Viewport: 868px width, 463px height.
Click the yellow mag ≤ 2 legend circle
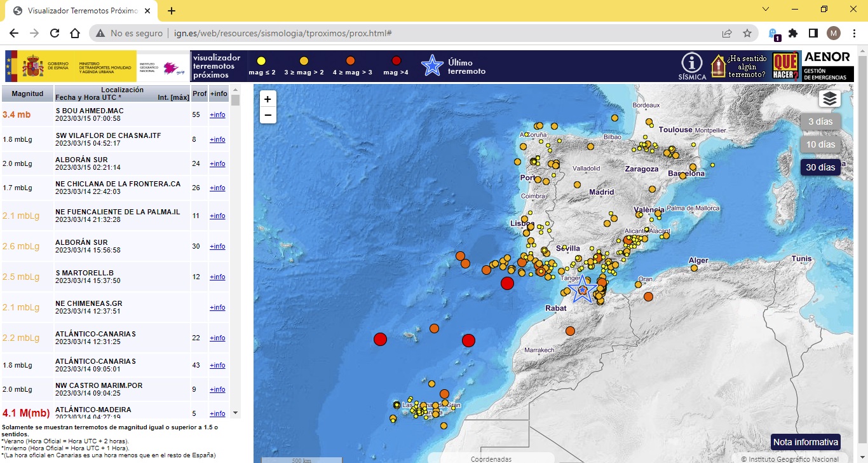261,61
